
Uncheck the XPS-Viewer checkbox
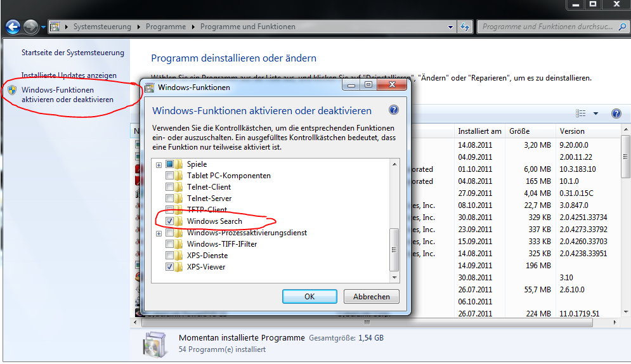tap(169, 267)
